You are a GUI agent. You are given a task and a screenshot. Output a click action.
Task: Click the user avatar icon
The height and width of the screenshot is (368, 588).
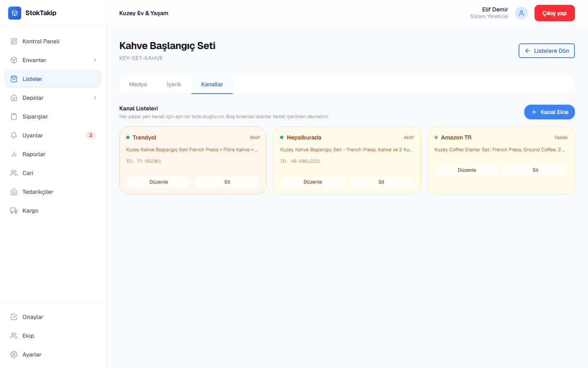click(x=521, y=13)
